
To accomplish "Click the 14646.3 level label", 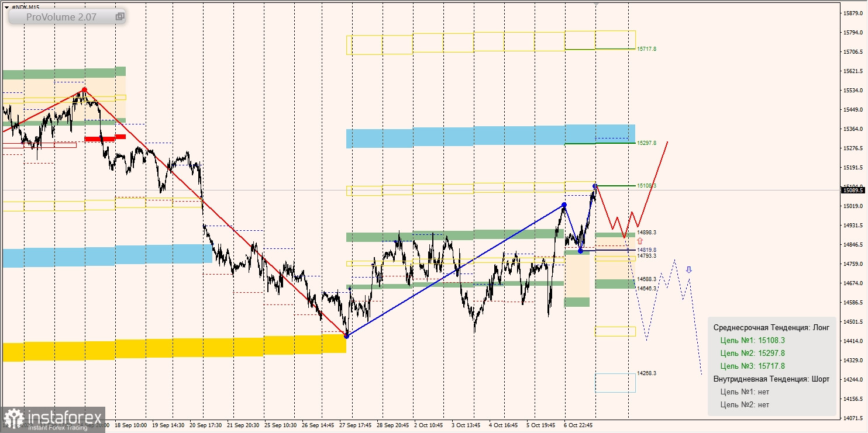I will pos(646,289).
